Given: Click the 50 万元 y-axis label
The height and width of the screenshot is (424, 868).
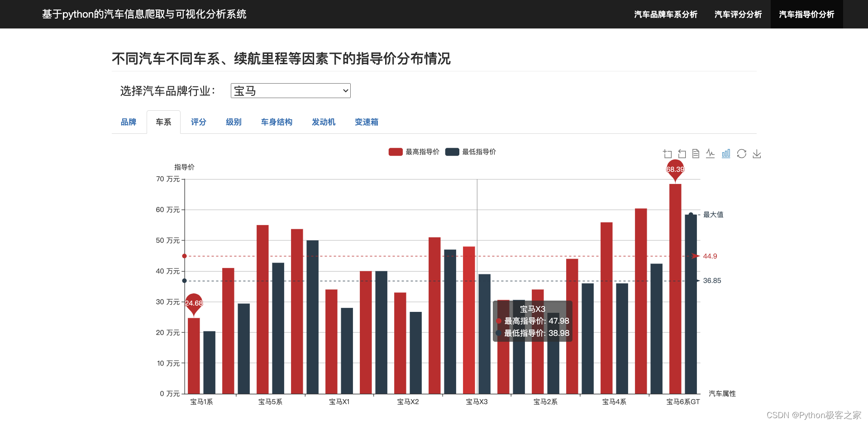Looking at the screenshot, I should (x=168, y=240).
